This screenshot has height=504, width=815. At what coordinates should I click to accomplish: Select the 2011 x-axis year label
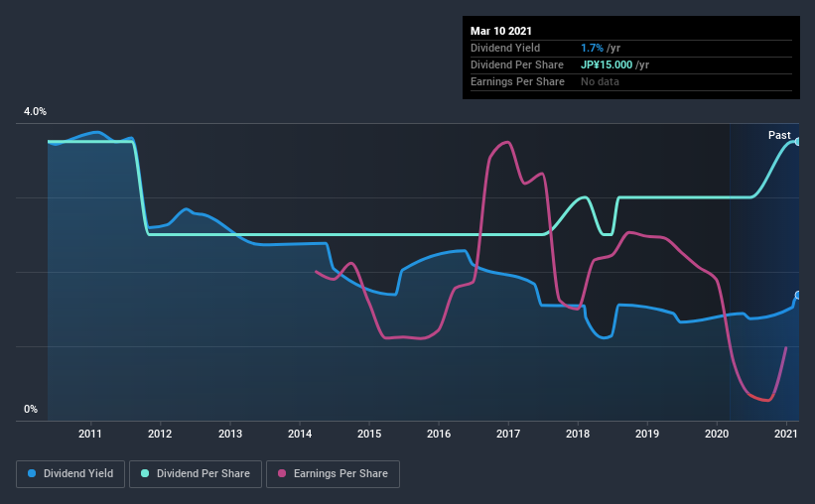point(90,434)
